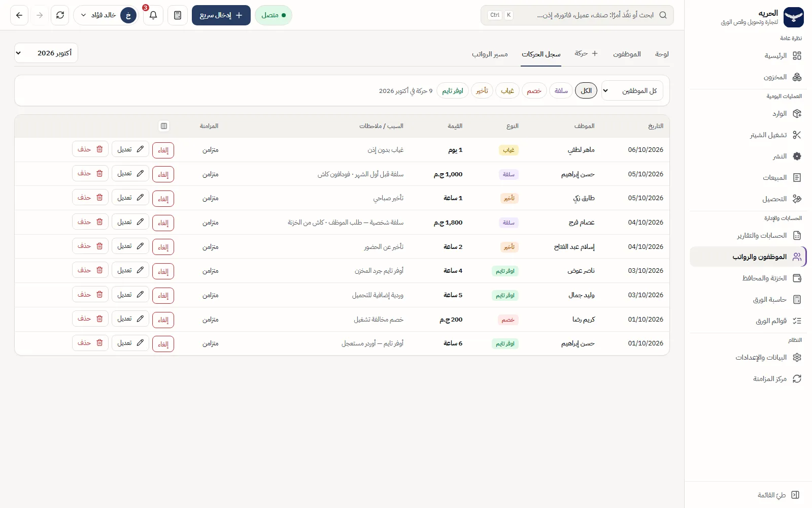Open المخزون inventory sidebar icon

(797, 77)
